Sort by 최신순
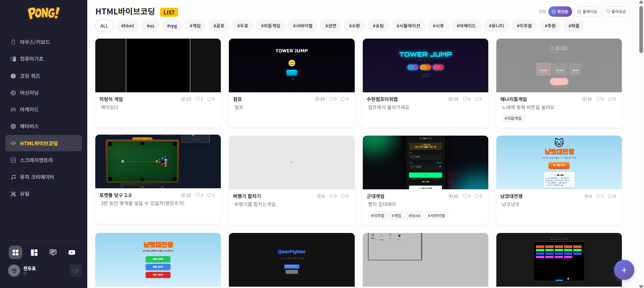Image resolution: width=644 pixels, height=288 pixels. click(x=560, y=11)
